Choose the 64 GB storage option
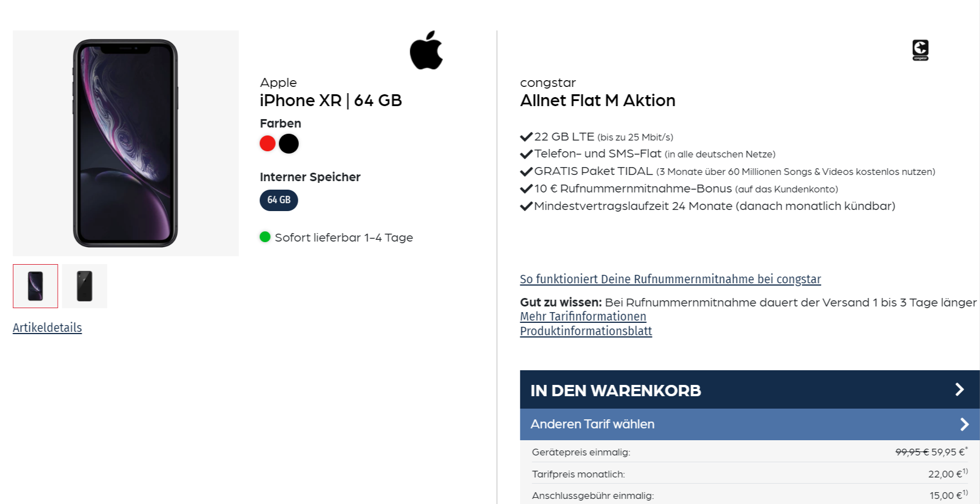 pyautogui.click(x=279, y=200)
